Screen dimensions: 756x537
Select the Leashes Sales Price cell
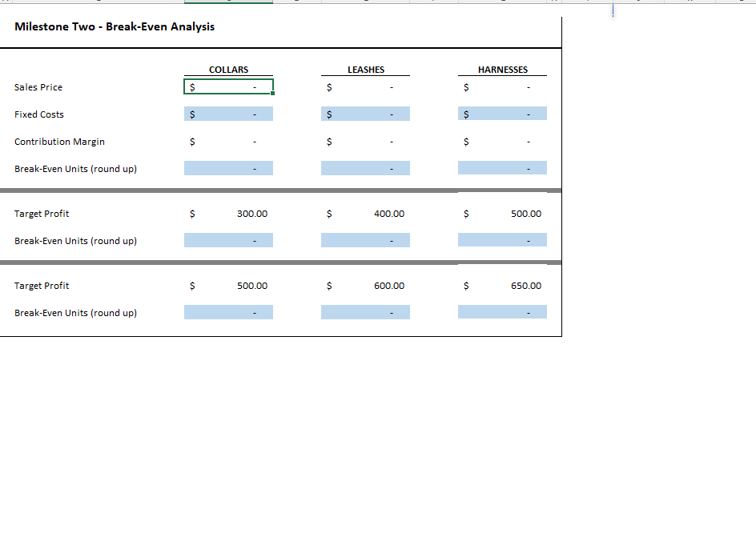click(365, 87)
